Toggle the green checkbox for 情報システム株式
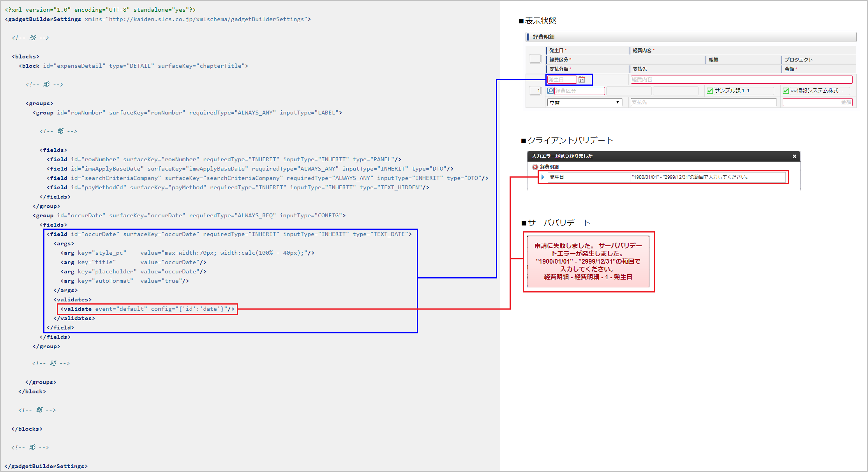Screen dimensions: 868x472 click(786, 91)
